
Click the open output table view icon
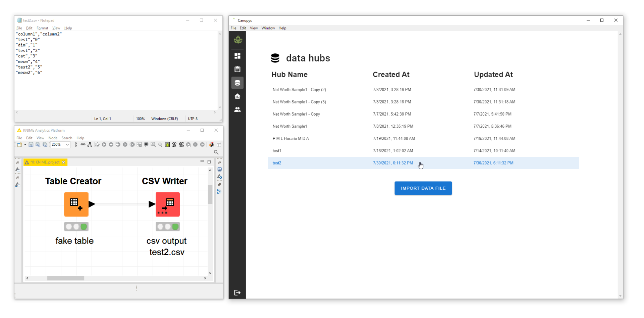[153, 145]
